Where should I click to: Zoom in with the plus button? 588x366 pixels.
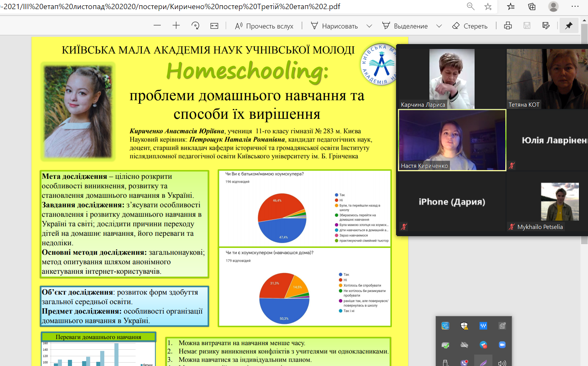[x=176, y=25]
